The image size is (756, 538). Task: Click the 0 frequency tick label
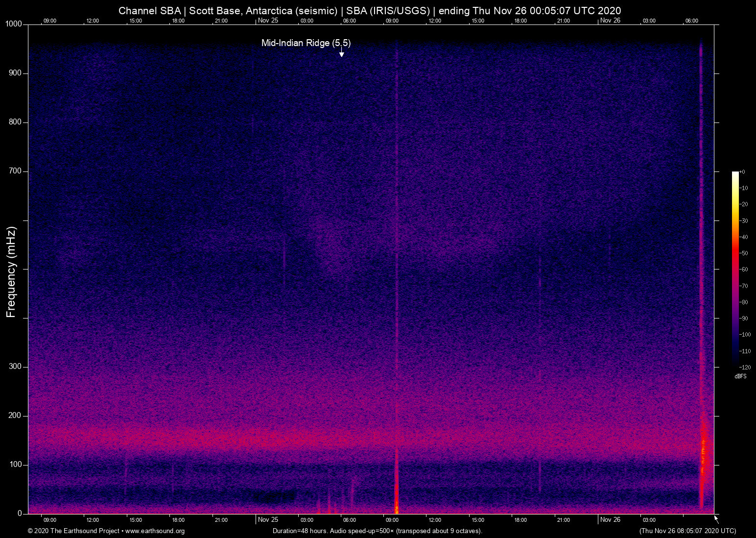[20, 514]
